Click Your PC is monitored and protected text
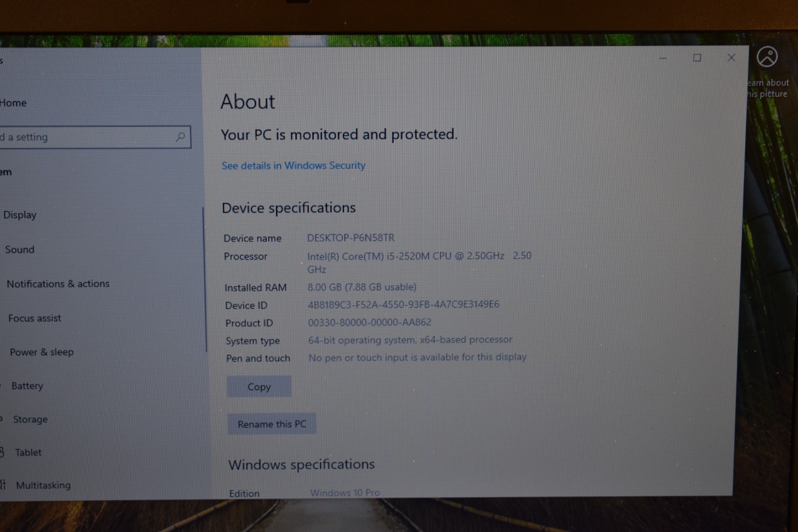The width and height of the screenshot is (798, 532). tap(339, 135)
